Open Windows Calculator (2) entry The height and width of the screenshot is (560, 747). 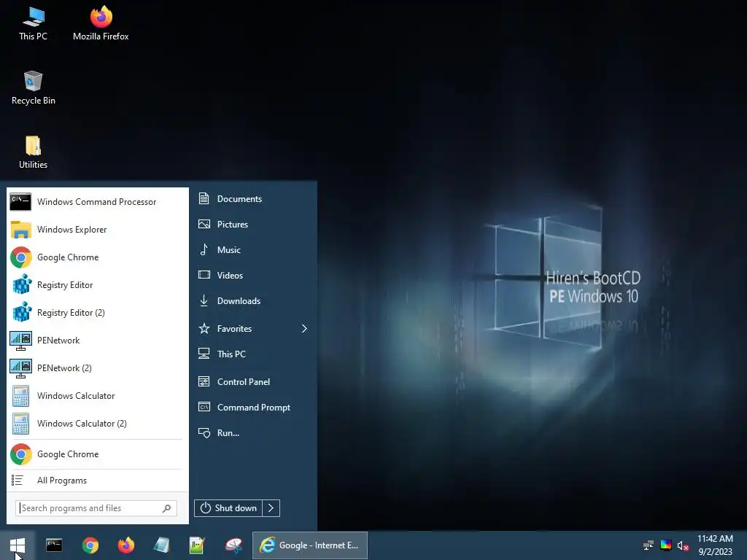click(97, 424)
